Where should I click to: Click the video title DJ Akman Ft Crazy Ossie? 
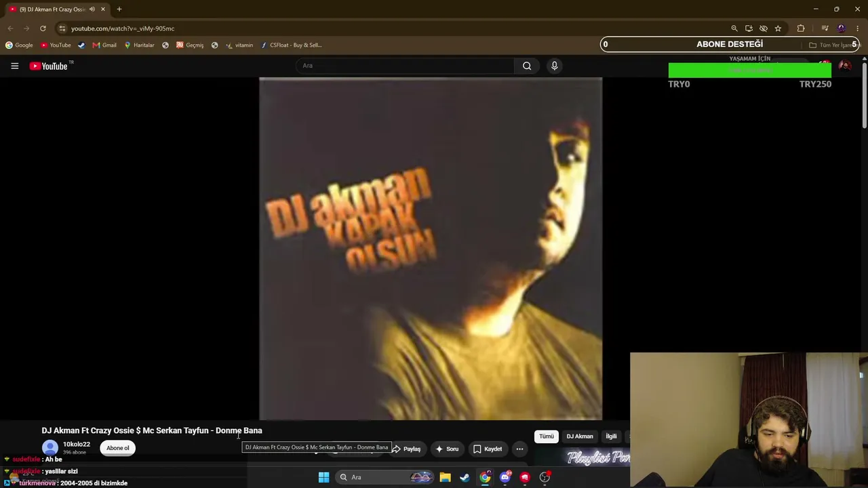(152, 430)
